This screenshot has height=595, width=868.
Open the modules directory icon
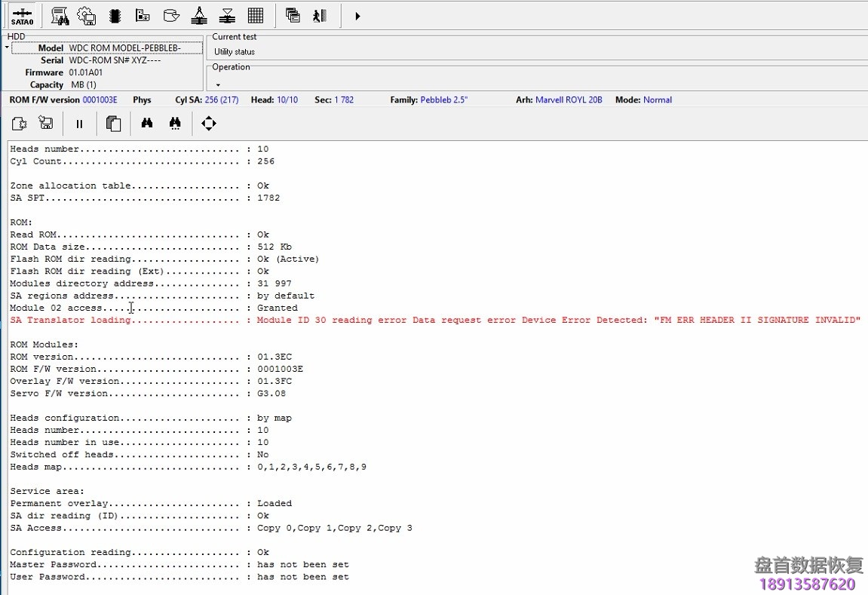[x=143, y=15]
